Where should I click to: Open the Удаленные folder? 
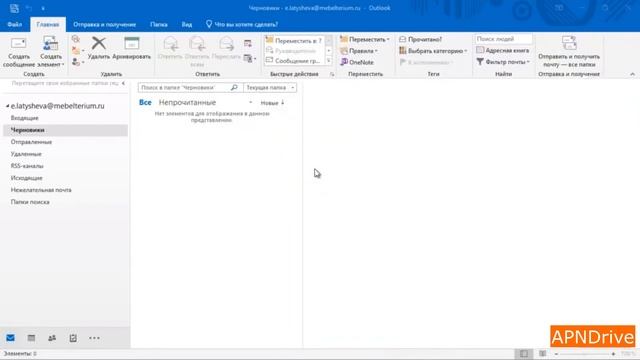click(26, 154)
